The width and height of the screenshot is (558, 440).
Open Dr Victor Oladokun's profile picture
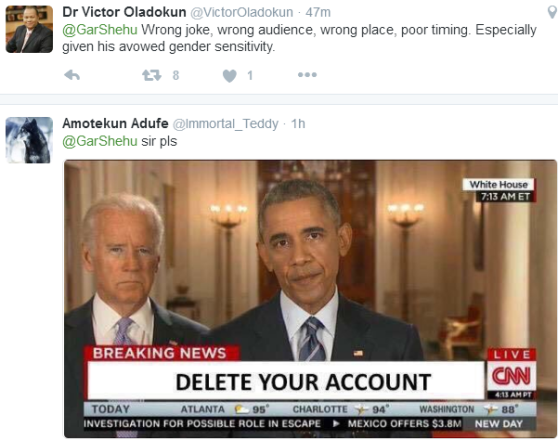(x=29, y=29)
